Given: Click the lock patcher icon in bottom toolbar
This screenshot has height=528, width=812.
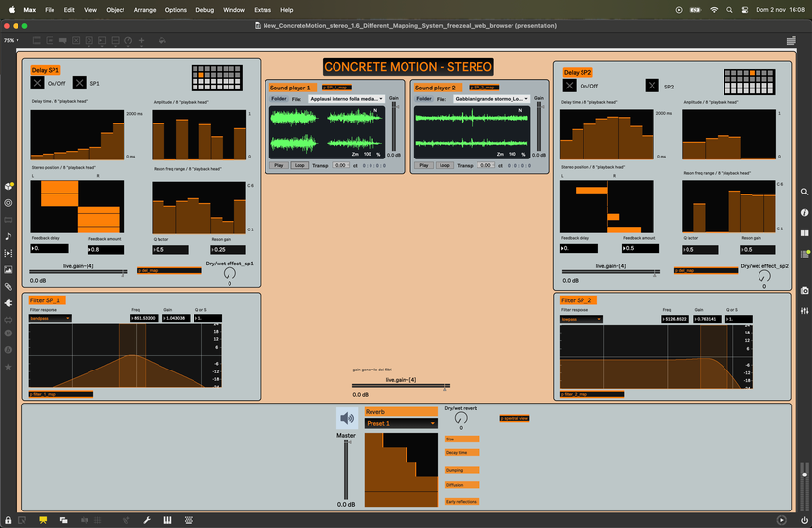Looking at the screenshot, I should click(7, 520).
